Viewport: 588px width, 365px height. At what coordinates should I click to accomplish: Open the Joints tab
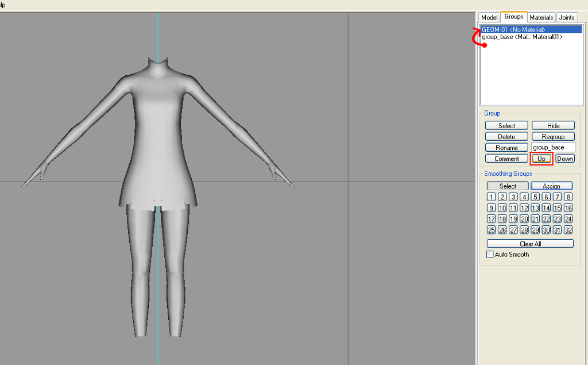[566, 17]
